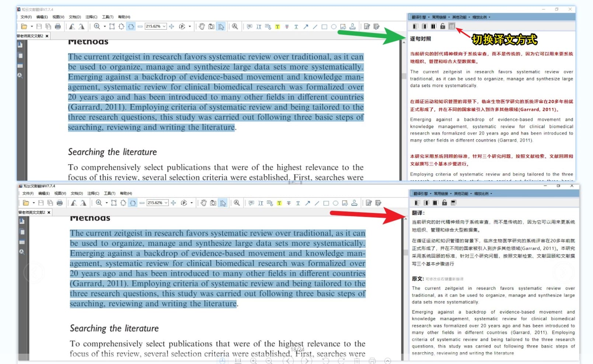This screenshot has width=593, height=364.
Task: Expand 其他功能 dropdown in top translation panel
Action: 461,17
